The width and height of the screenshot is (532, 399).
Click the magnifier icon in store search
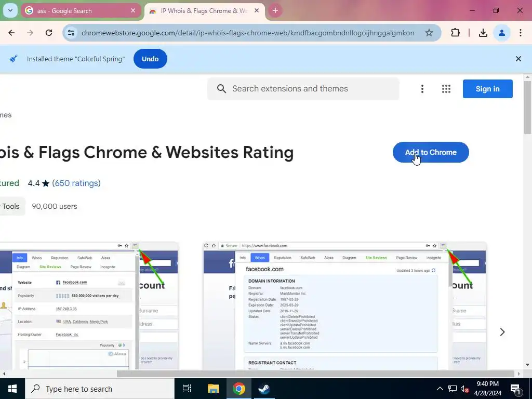221,88
